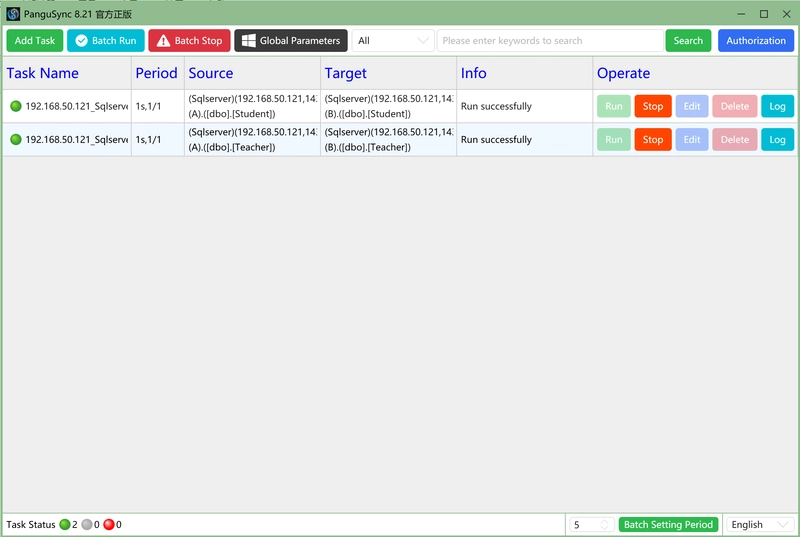The height and width of the screenshot is (537, 800).
Task: Stop the Teacher sync task
Action: pyautogui.click(x=653, y=139)
